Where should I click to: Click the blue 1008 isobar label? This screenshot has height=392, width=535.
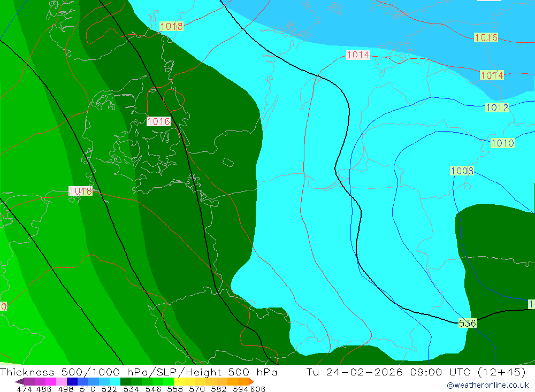click(x=462, y=171)
